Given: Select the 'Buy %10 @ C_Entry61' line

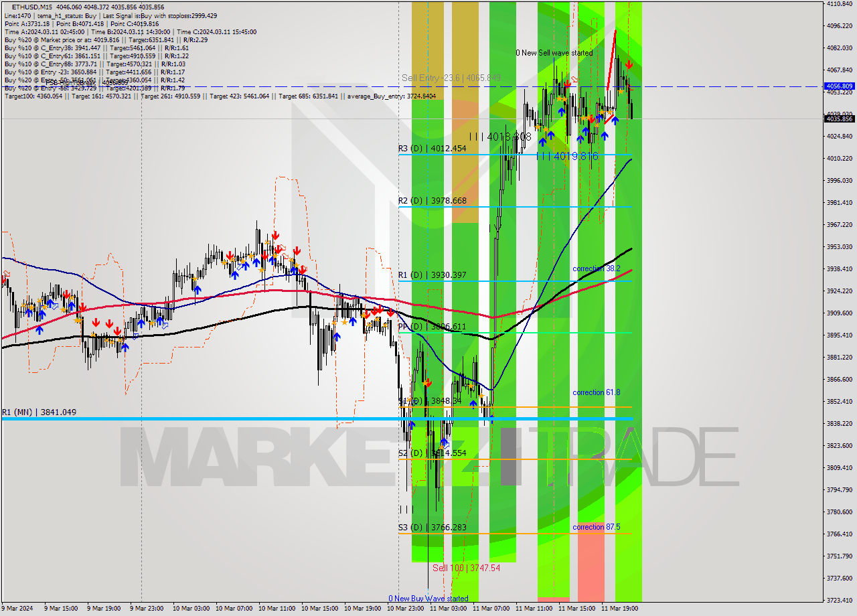Looking at the screenshot, I should tap(96, 56).
